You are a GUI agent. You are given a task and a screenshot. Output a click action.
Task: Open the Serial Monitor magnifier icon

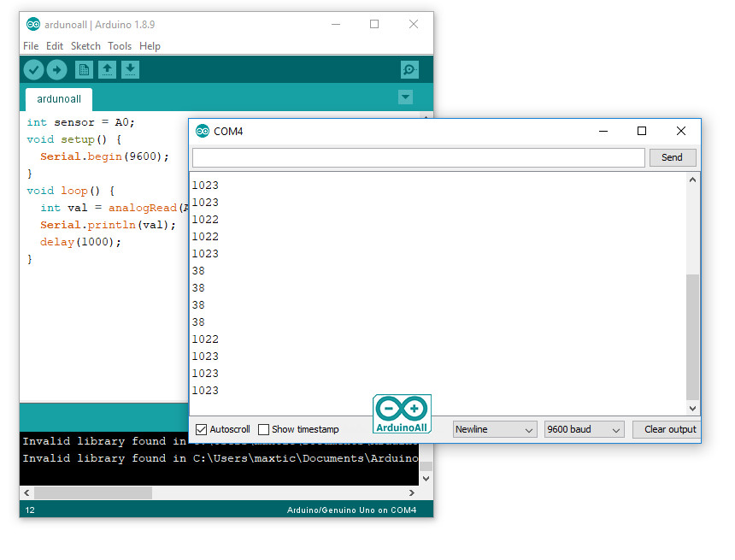point(409,70)
